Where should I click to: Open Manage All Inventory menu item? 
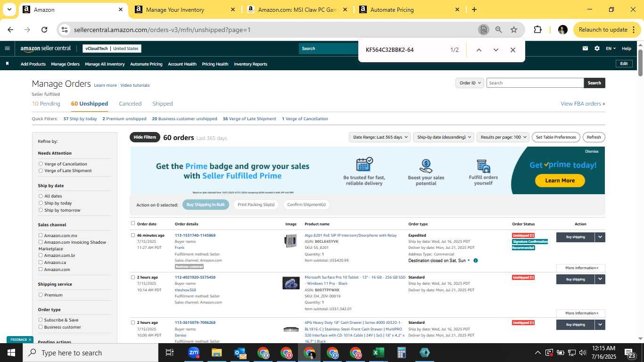coord(105,64)
